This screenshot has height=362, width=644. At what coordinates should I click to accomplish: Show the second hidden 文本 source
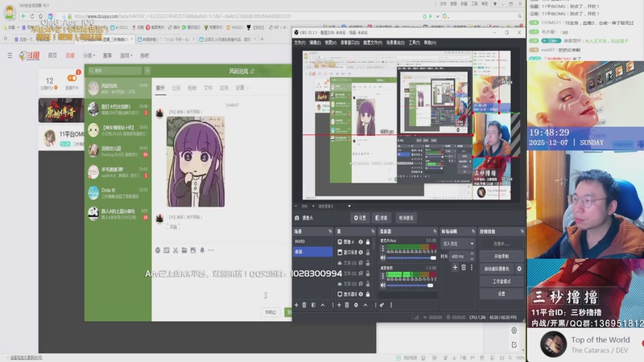(x=361, y=274)
